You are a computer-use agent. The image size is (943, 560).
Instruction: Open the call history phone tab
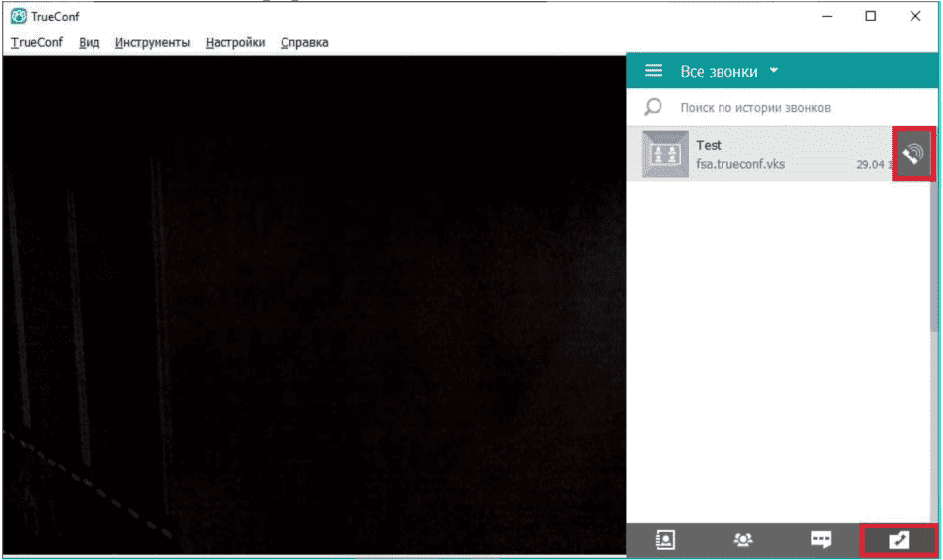click(x=899, y=539)
